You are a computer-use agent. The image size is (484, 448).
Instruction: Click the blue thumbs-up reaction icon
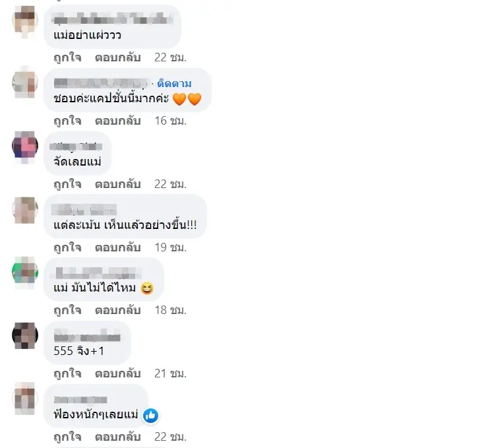pos(150,416)
